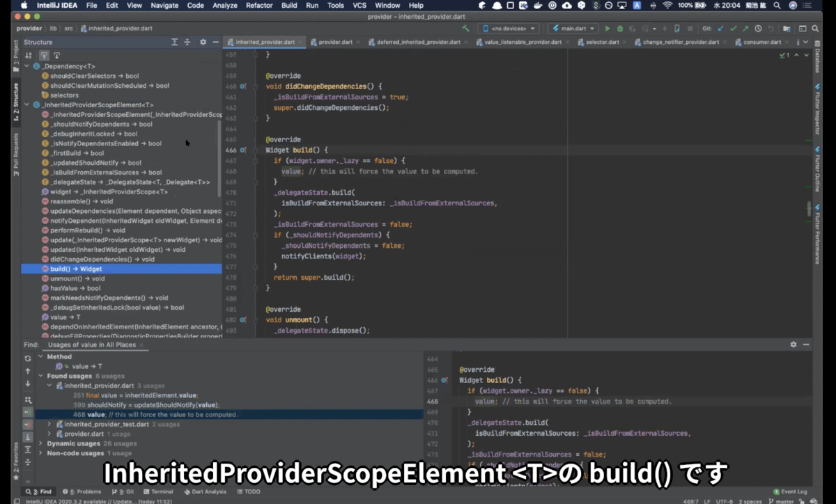Click the editor vertical scrollbar
Image resolution: width=836 pixels, height=504 pixels.
click(x=809, y=208)
